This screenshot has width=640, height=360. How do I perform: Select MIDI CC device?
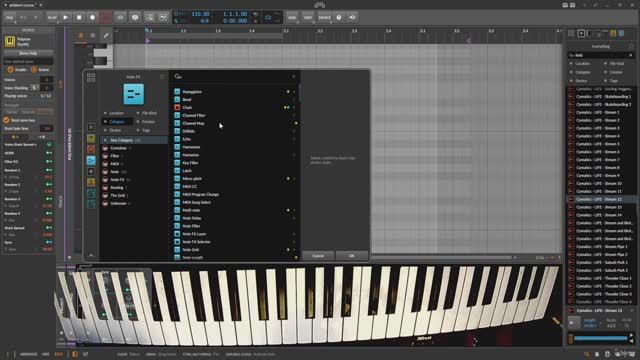coord(235,187)
